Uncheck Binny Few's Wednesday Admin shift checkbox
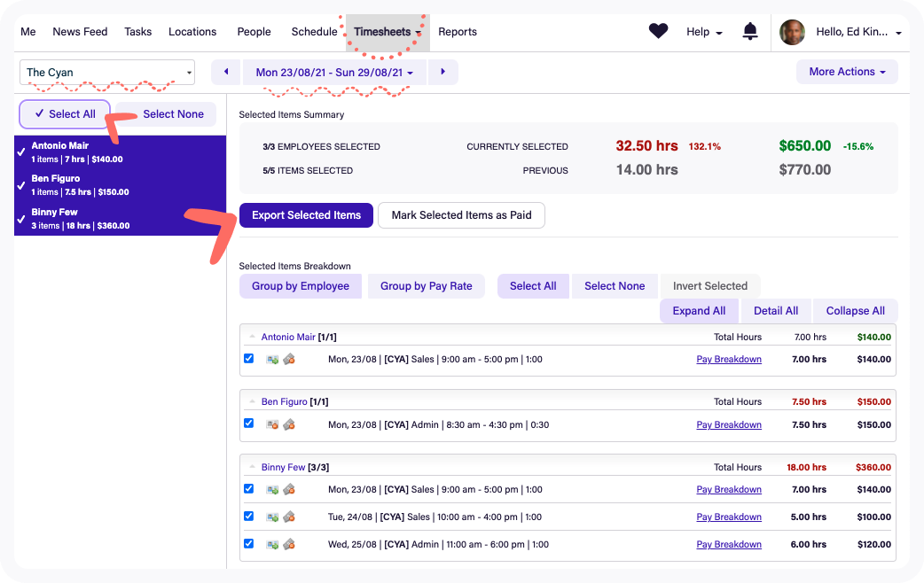924x583 pixels. (x=248, y=544)
